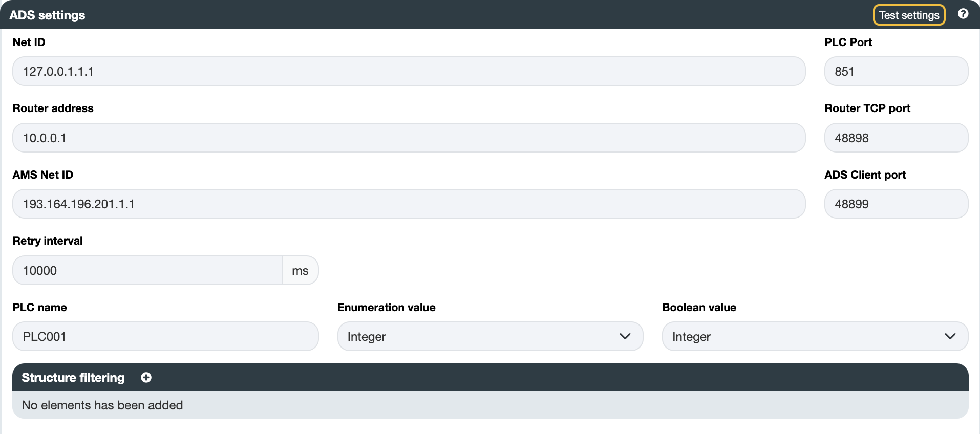
Task: Click the Net ID label
Action: [29, 42]
